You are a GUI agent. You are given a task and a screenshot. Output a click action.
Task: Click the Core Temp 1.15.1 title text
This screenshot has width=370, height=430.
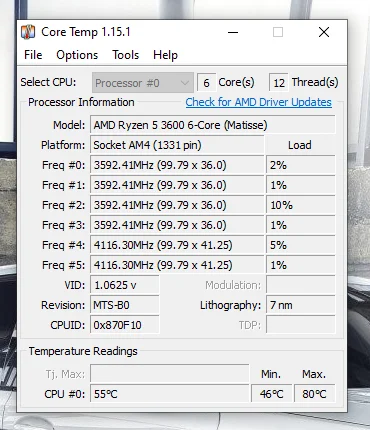[86, 32]
